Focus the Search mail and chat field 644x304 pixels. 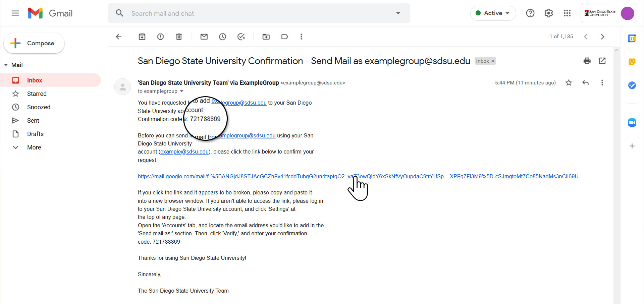[259, 13]
